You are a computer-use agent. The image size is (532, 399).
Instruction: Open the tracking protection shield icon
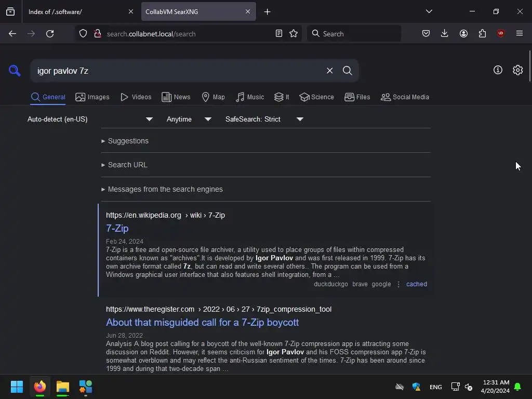point(83,33)
